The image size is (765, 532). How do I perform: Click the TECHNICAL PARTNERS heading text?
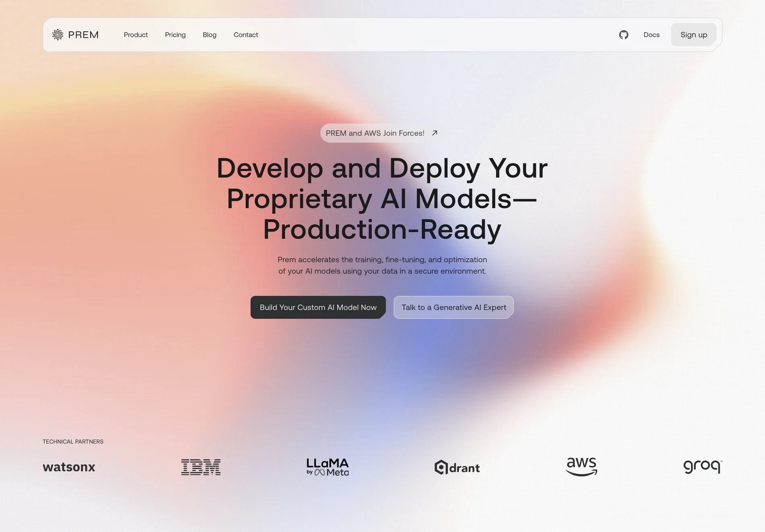(x=73, y=442)
